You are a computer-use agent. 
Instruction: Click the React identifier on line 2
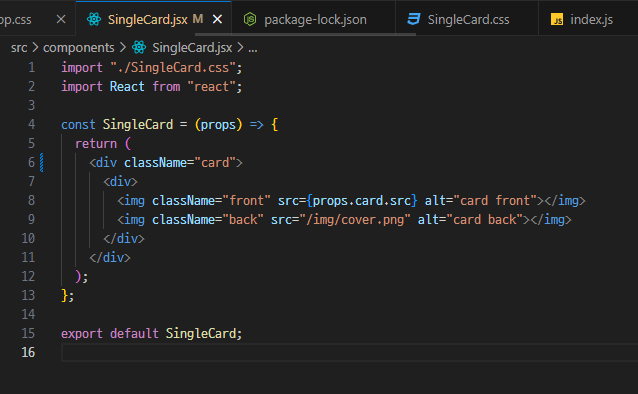127,87
